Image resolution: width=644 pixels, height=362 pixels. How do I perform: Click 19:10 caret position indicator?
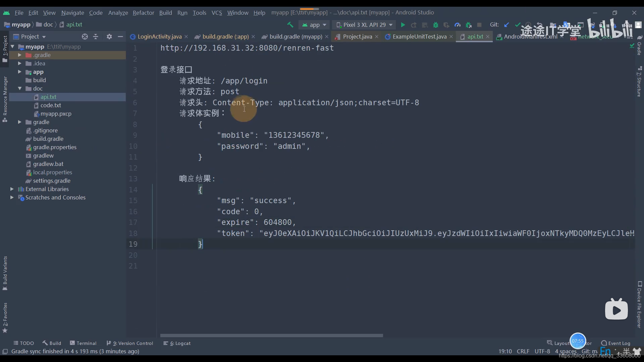505,351
